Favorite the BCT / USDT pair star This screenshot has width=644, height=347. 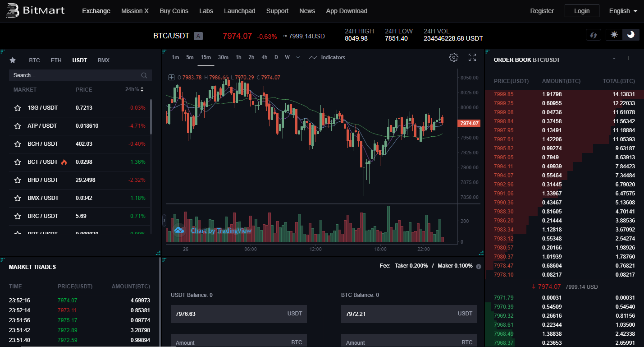pyautogui.click(x=18, y=162)
